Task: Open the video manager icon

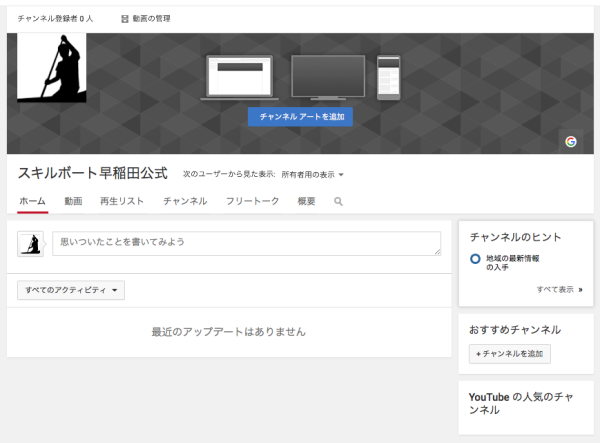Action: (x=125, y=19)
